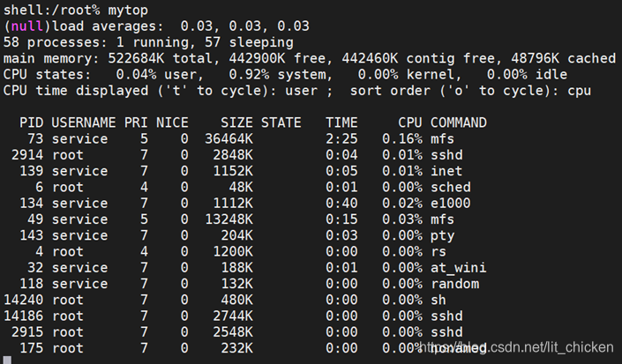Click PID 14186 in the process list

(x=24, y=316)
